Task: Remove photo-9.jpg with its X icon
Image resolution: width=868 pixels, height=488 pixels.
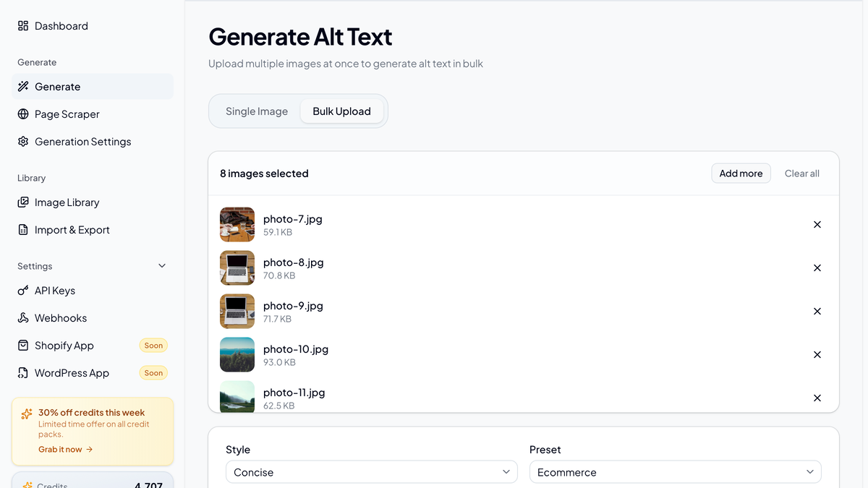Action: coord(817,312)
